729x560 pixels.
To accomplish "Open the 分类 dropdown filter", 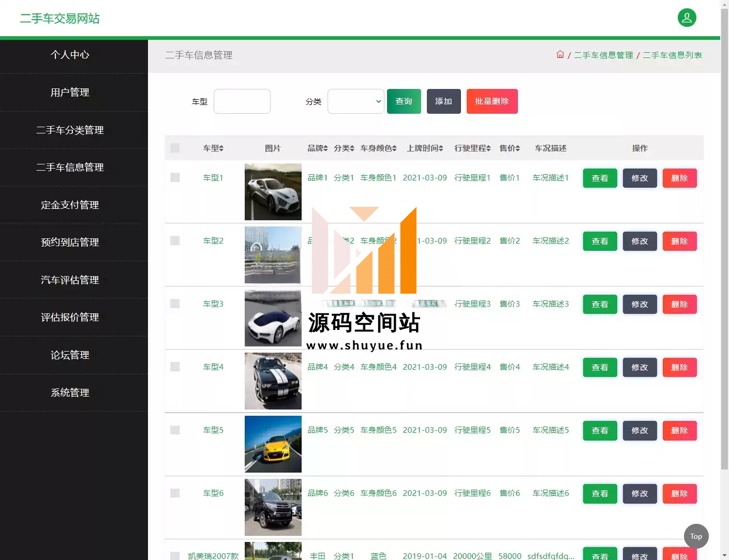I will point(356,101).
